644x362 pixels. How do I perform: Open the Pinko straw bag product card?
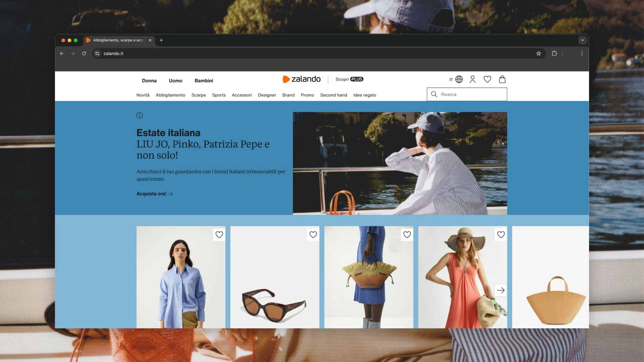(x=369, y=277)
